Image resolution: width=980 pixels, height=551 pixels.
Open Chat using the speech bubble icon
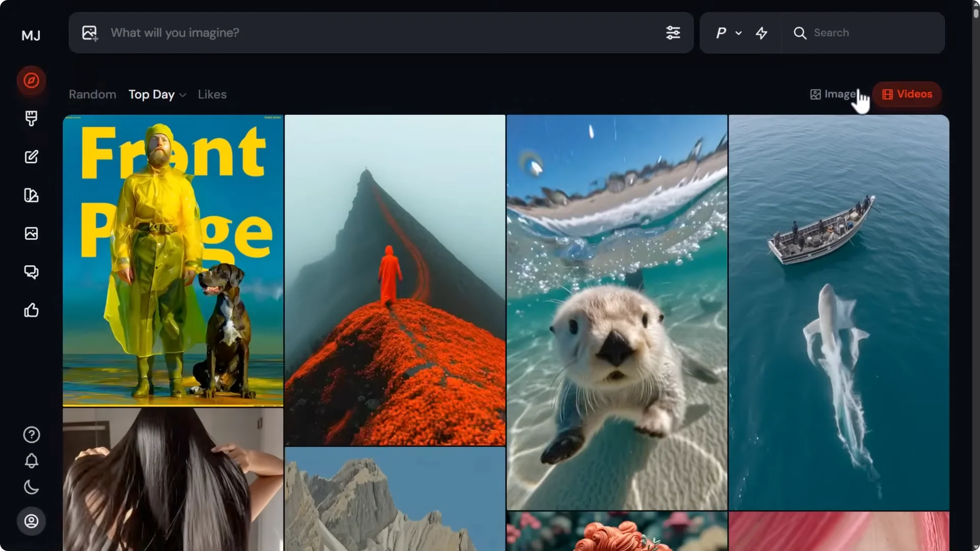click(31, 272)
